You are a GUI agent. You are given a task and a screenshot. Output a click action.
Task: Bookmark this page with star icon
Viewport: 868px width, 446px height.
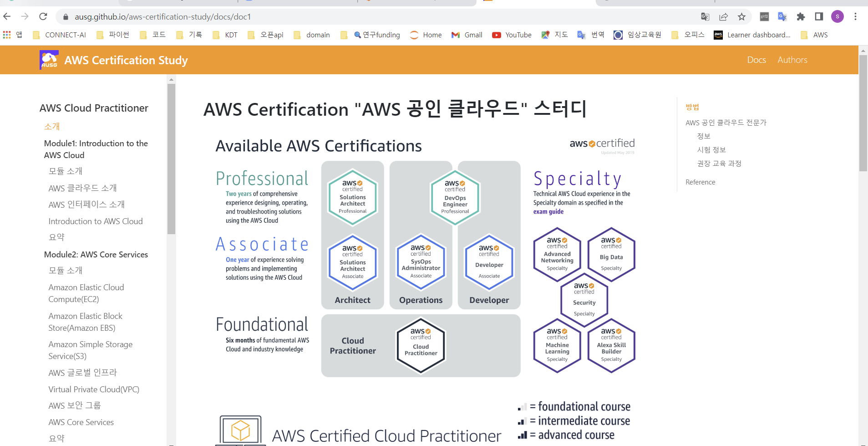(x=741, y=17)
